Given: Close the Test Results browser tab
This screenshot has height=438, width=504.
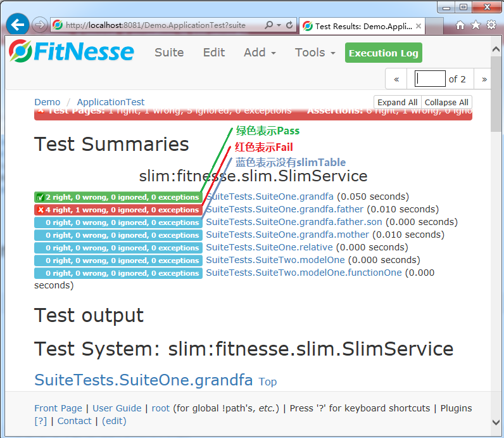Looking at the screenshot, I should pyautogui.click(x=418, y=26).
